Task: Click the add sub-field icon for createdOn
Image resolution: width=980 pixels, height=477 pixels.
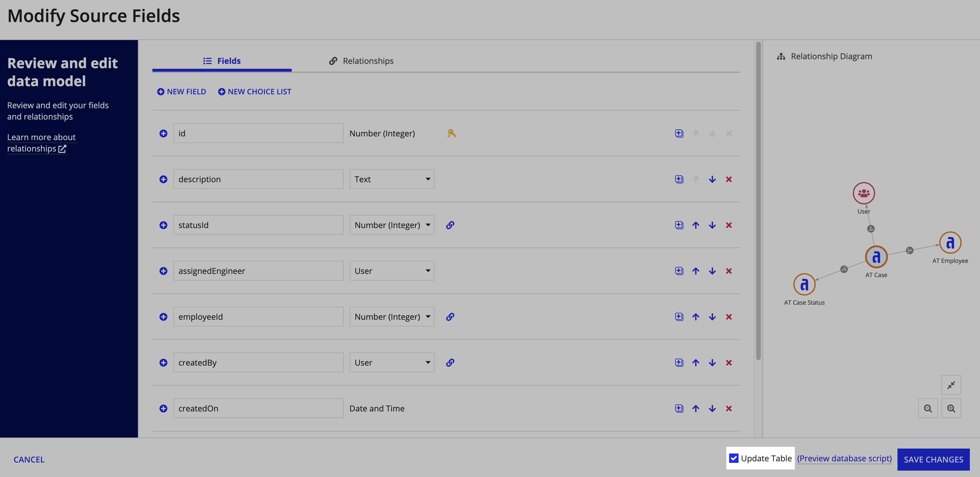Action: (679, 408)
